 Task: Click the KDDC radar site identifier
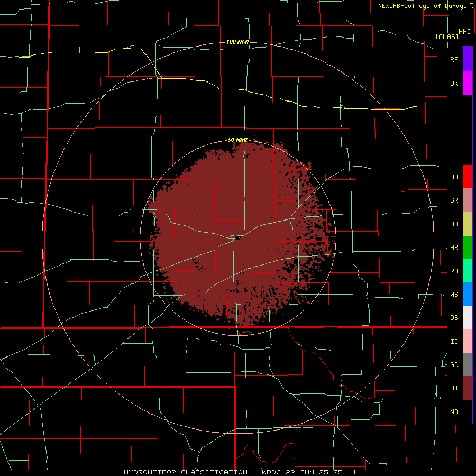270,472
